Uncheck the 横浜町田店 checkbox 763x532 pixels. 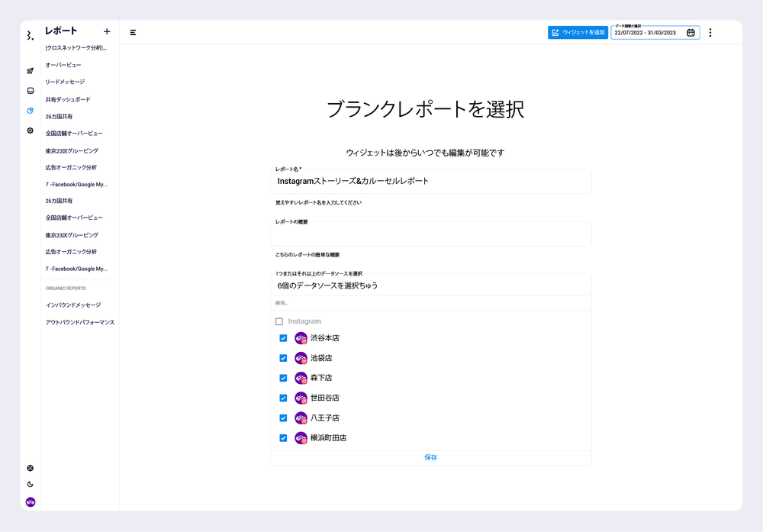pyautogui.click(x=283, y=438)
